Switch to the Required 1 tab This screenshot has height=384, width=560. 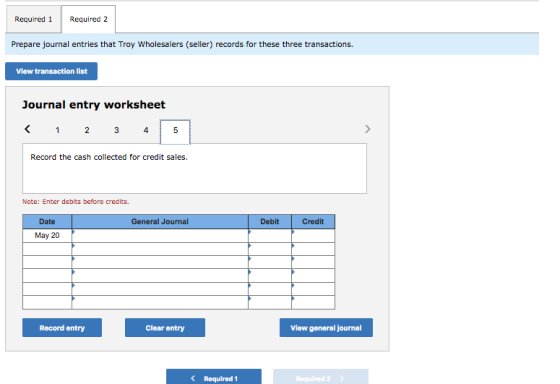tap(33, 19)
